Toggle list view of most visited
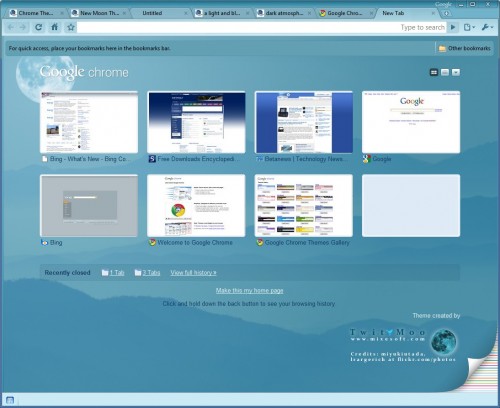Screen dimensions: 500x408 (x=445, y=72)
